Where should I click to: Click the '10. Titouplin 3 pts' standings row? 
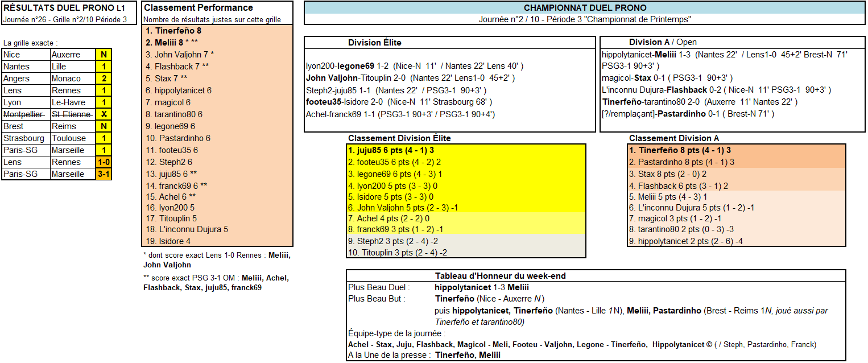pyautogui.click(x=397, y=253)
